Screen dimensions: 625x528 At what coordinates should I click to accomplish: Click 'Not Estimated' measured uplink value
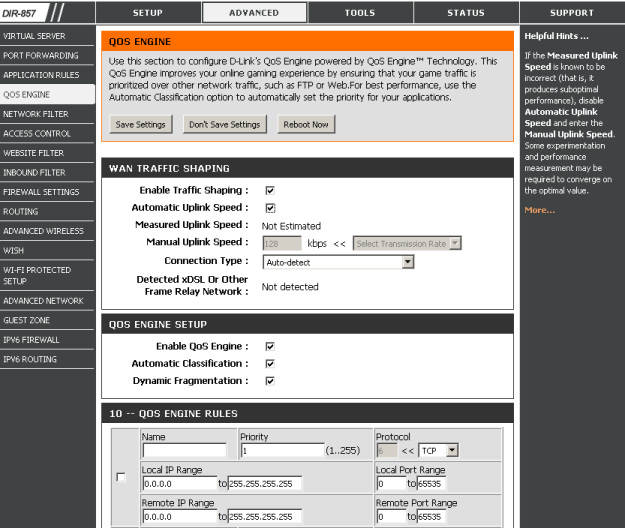click(291, 226)
